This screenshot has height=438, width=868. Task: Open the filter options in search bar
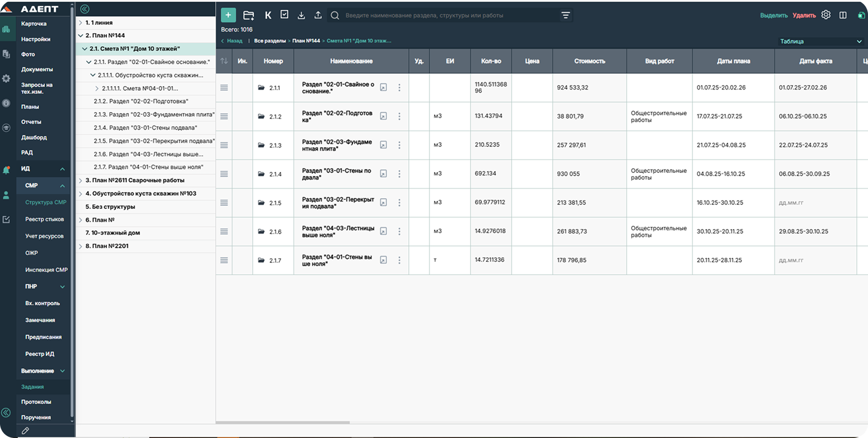566,16
